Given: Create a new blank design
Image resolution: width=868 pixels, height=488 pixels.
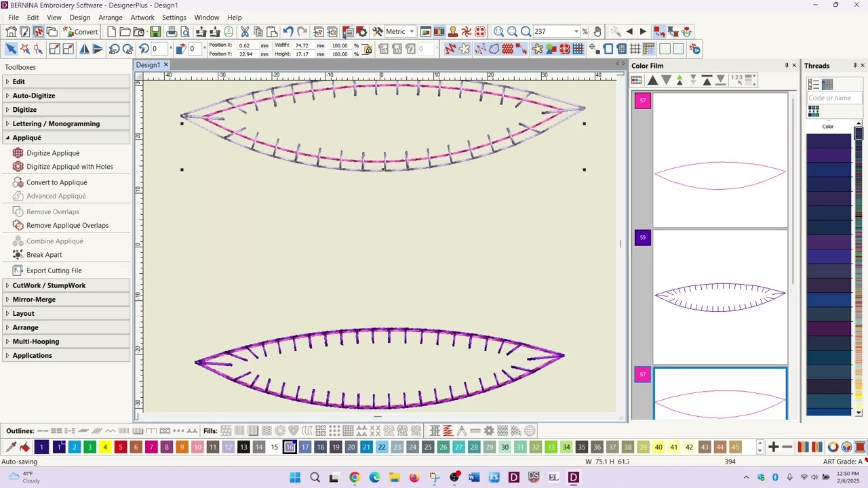Looking at the screenshot, I should 112,32.
